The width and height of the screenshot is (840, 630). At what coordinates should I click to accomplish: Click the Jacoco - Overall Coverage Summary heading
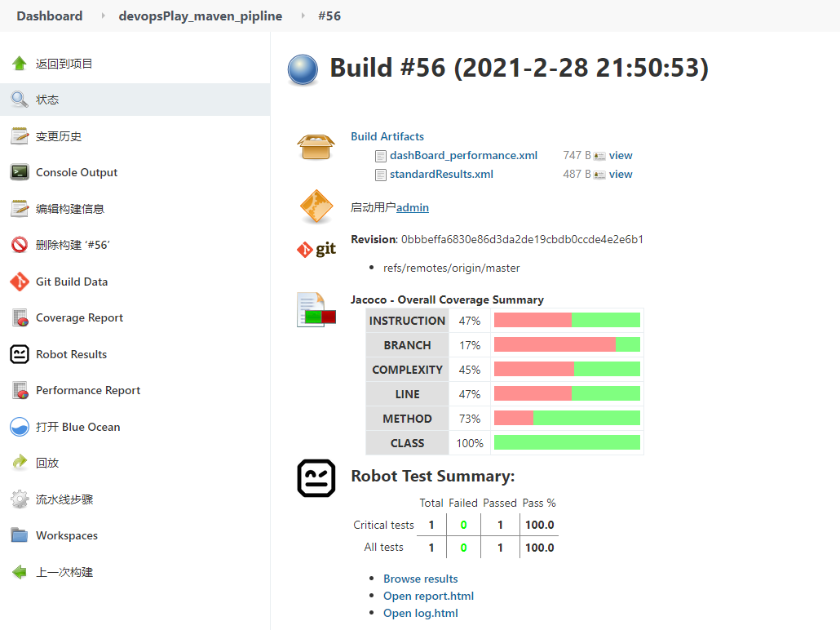point(448,299)
